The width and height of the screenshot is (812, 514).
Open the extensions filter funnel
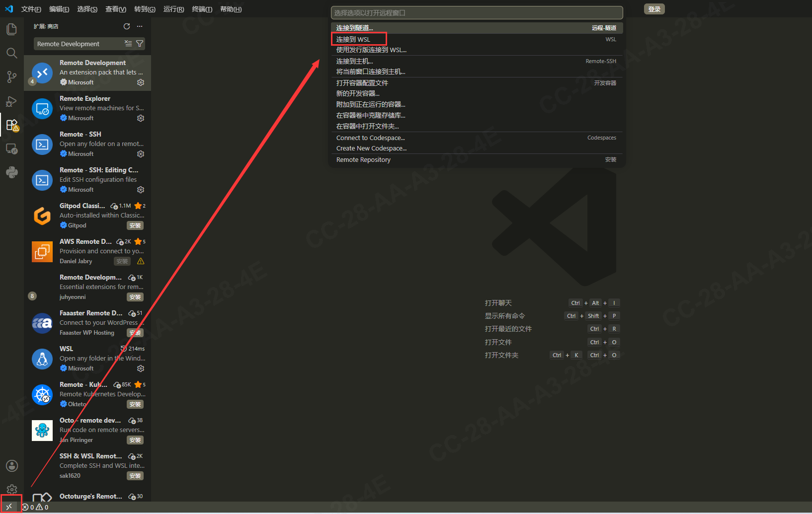click(140, 44)
